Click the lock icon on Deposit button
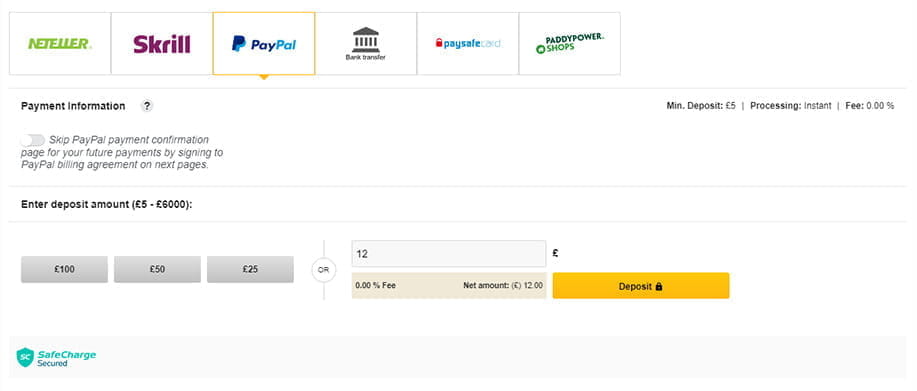This screenshot has height=391, width=917. pyautogui.click(x=659, y=286)
